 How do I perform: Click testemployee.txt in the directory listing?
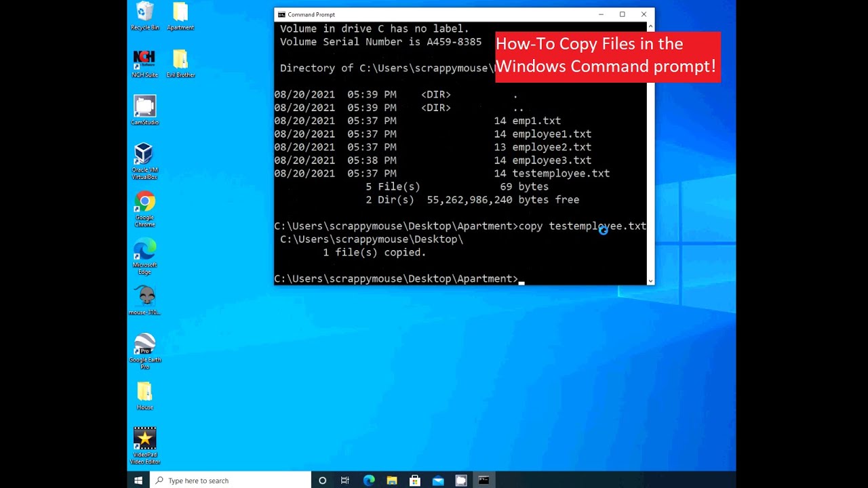(561, 174)
